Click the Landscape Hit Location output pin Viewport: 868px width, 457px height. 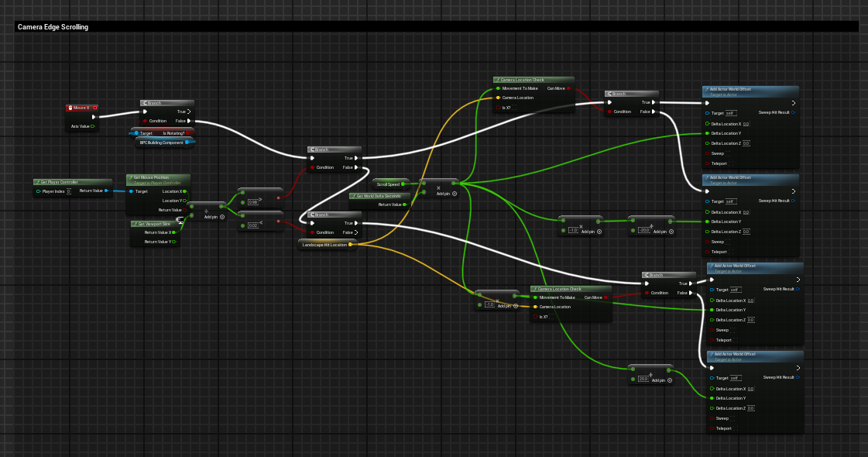[x=351, y=244]
